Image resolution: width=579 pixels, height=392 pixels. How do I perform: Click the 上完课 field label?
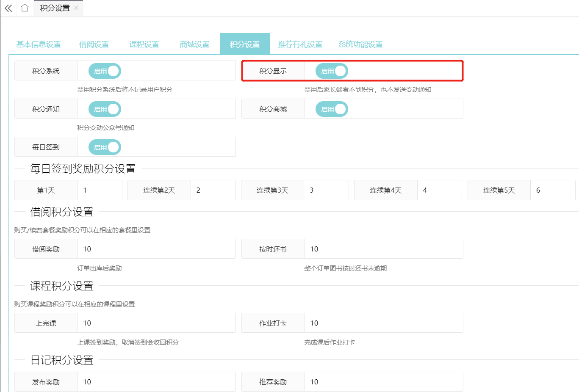tap(46, 323)
